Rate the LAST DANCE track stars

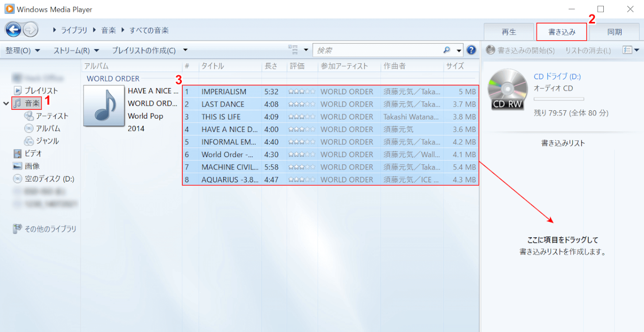click(x=302, y=104)
